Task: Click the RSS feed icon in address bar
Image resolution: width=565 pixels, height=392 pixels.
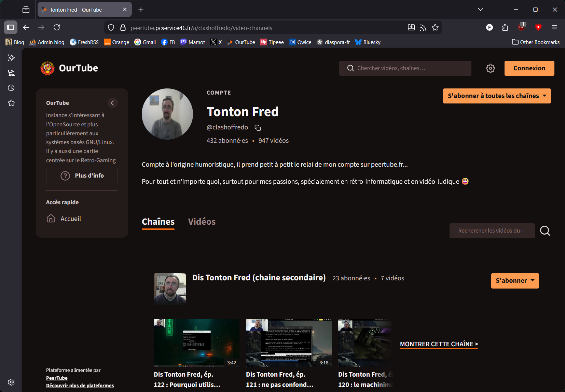Action: point(423,28)
